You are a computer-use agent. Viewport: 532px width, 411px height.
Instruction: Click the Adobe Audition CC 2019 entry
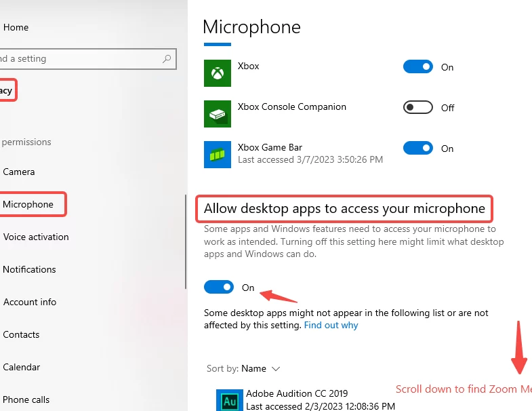pyautogui.click(x=306, y=400)
